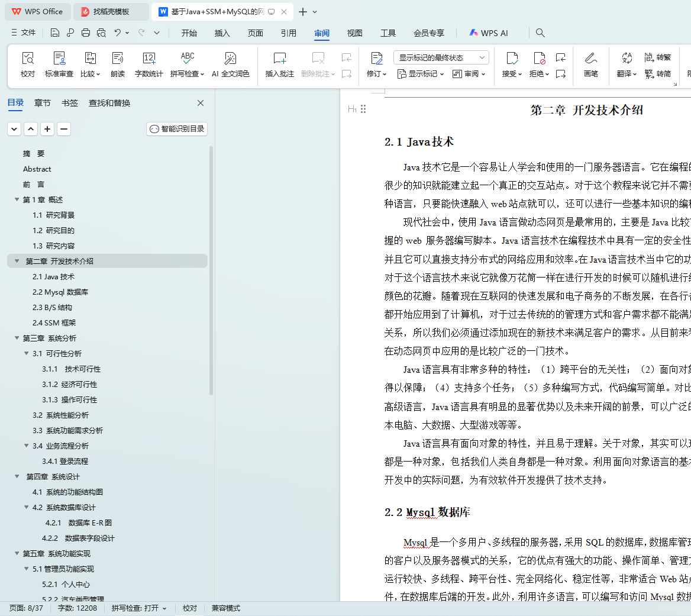Screen dimensions: 691x616
Task: Open the 书签 tab in navigation pane
Action: tap(70, 103)
